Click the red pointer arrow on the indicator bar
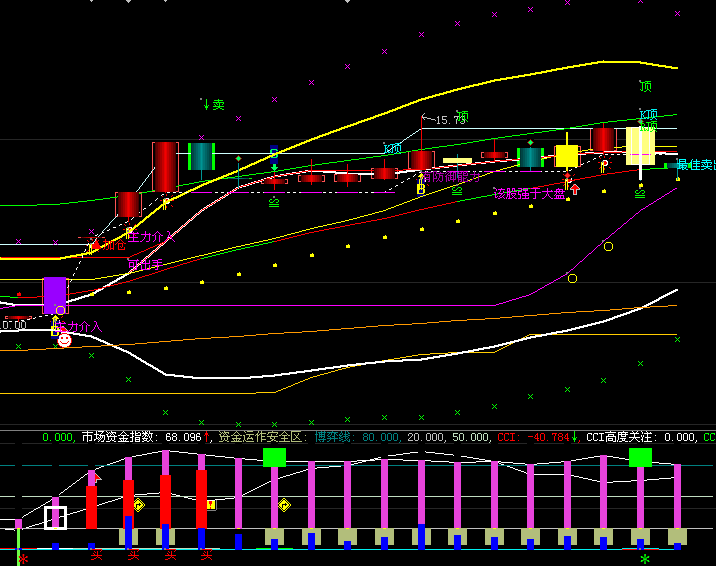The image size is (716, 566). click(97, 478)
